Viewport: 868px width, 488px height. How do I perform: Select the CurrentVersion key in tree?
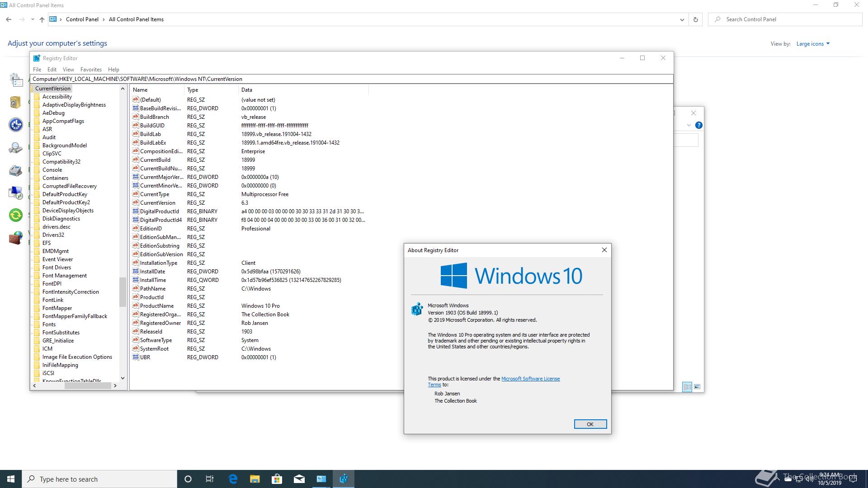coord(52,89)
